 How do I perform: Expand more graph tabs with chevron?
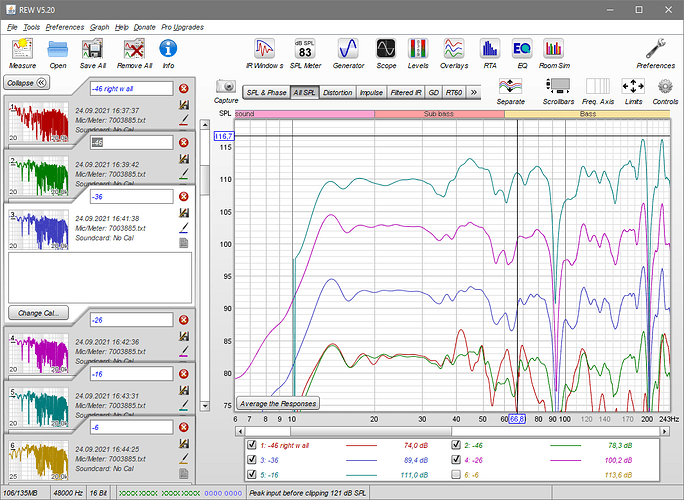[474, 92]
